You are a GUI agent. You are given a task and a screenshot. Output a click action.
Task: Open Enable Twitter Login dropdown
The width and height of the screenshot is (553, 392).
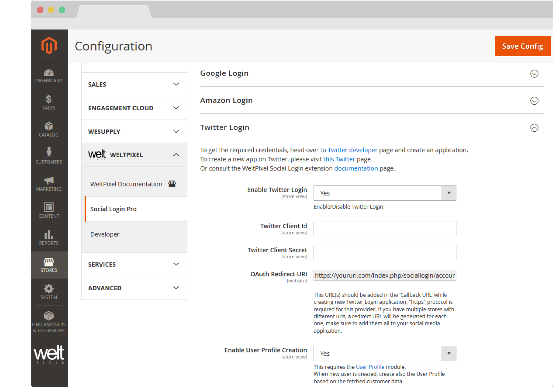pos(385,193)
